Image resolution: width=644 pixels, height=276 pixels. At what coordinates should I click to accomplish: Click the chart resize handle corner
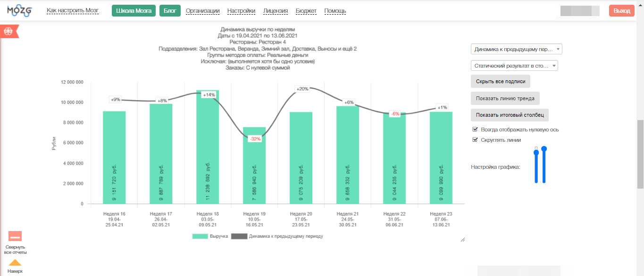point(462,240)
